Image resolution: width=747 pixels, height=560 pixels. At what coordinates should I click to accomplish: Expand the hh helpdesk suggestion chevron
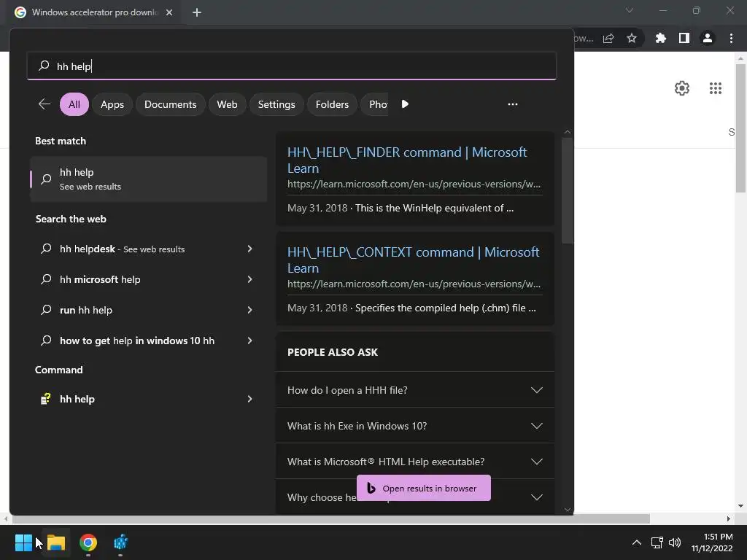point(249,249)
